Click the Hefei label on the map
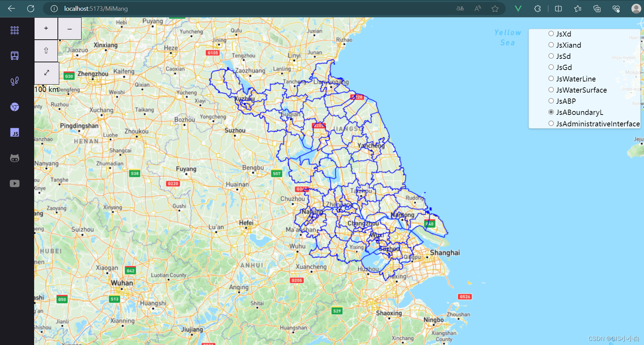The image size is (644, 345). coord(246,223)
